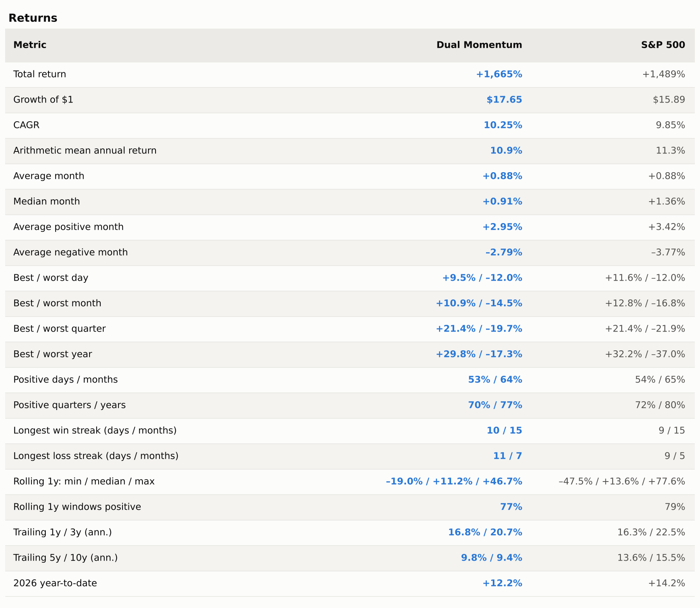Select –47.5% / +13.6% / +77.6% value

622,482
